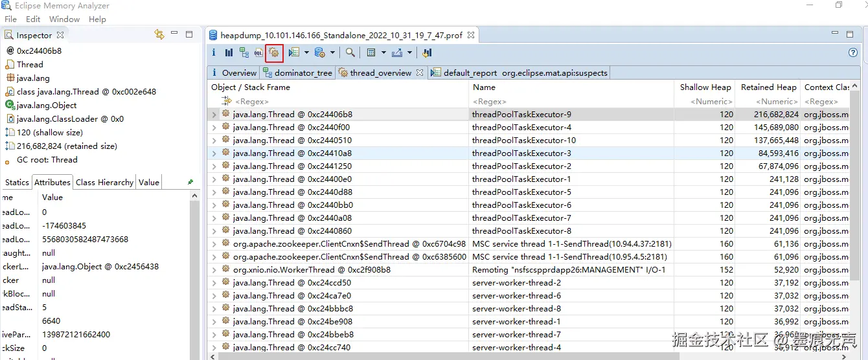Click the blue help question mark icon

click(x=853, y=52)
